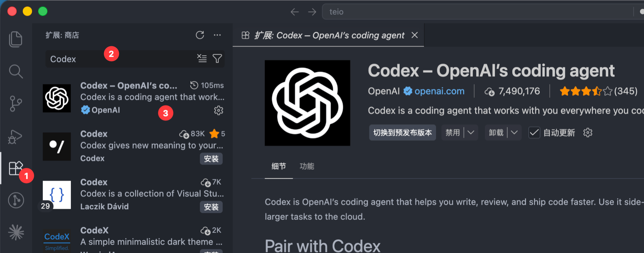This screenshot has width=644, height=253.
Task: Open the Run and Debug view
Action: [x=15, y=137]
